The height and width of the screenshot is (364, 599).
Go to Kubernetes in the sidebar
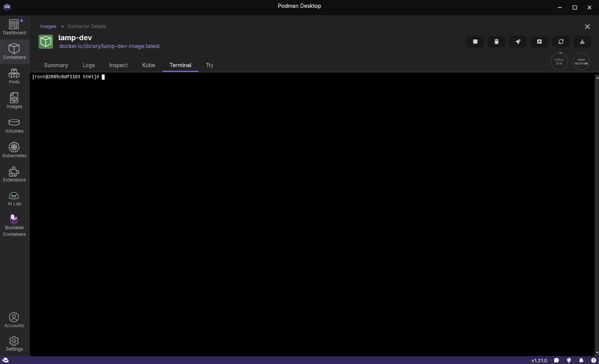click(x=14, y=150)
